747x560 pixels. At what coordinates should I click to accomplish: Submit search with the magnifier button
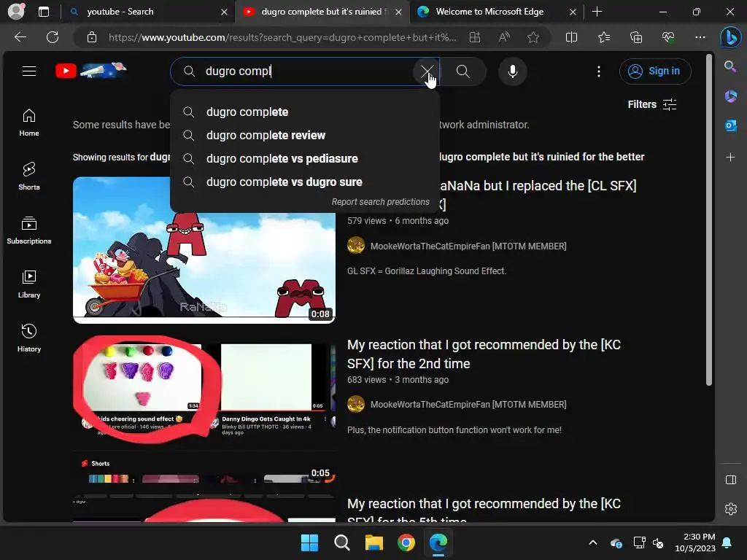(462, 71)
